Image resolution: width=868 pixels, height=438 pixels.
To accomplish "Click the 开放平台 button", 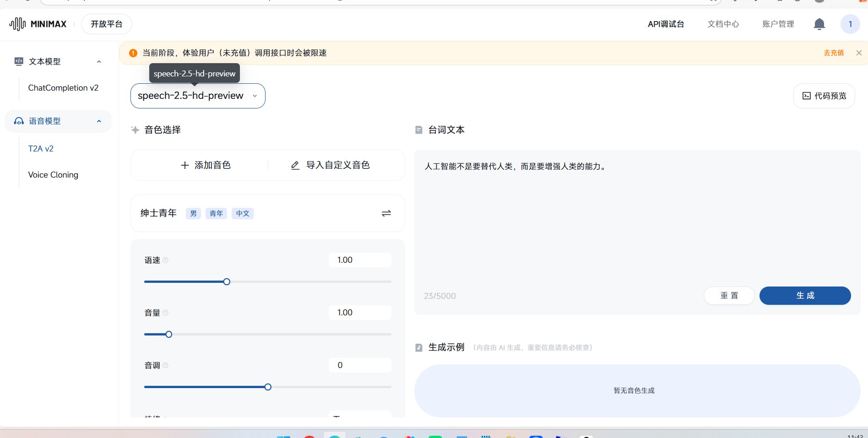I will click(107, 24).
